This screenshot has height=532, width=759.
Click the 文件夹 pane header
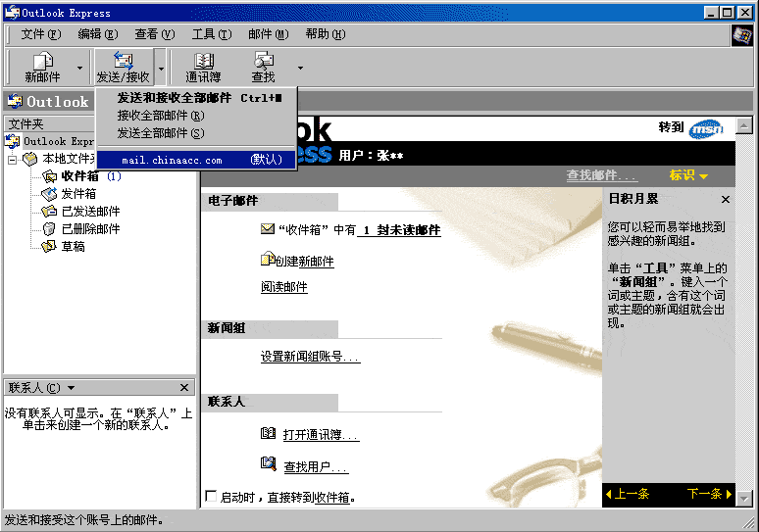point(49,124)
